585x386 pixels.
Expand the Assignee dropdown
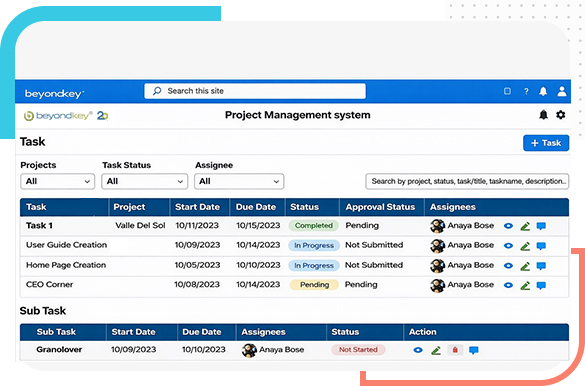[239, 181]
